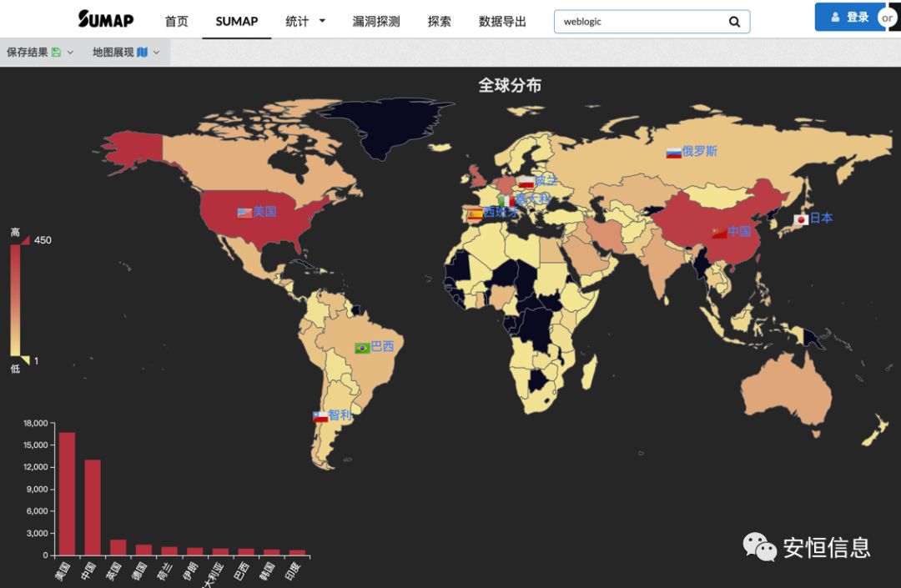901x588 pixels.
Task: Select the Russia flag marker
Action: (x=673, y=153)
